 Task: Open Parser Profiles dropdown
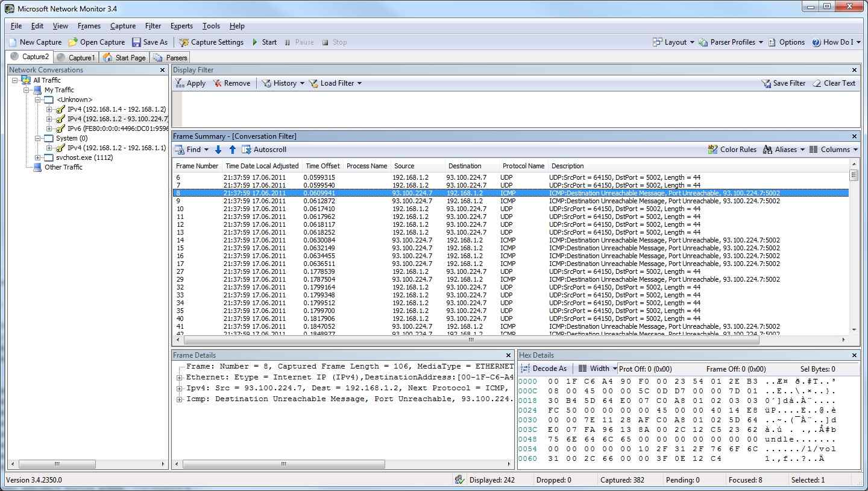[731, 42]
